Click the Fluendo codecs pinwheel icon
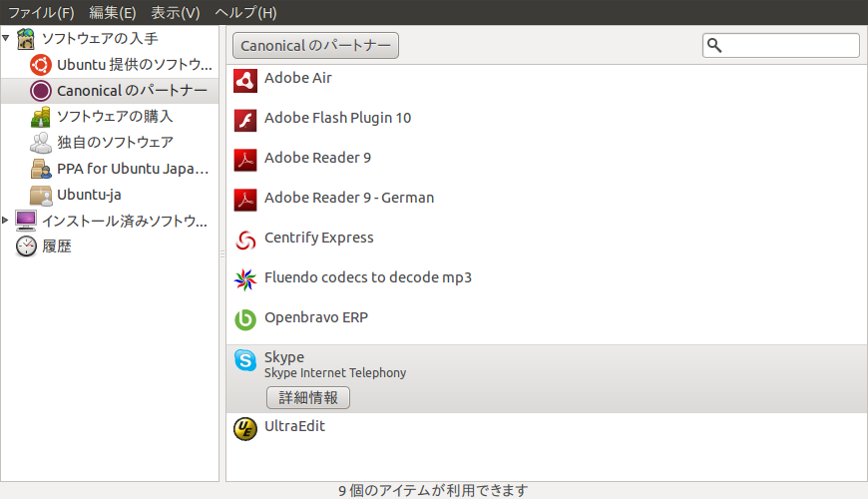Viewport: 868px width, 499px height. (x=245, y=279)
